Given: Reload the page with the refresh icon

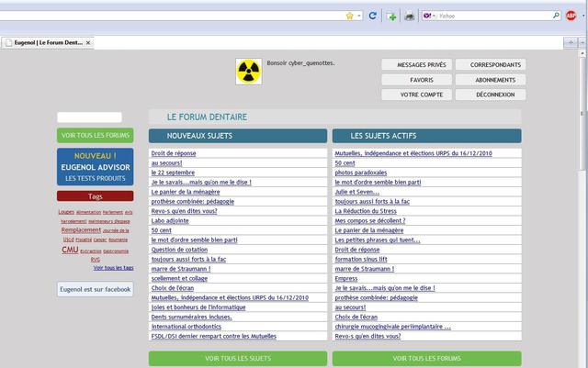Looking at the screenshot, I should [372, 16].
